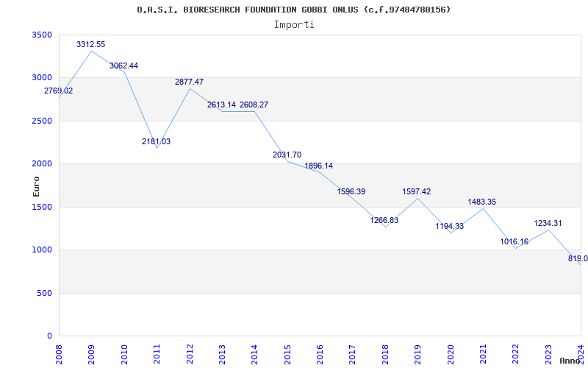The width and height of the screenshot is (588, 368).
Task: Click the x-axis year 2008
Action: pos(59,354)
